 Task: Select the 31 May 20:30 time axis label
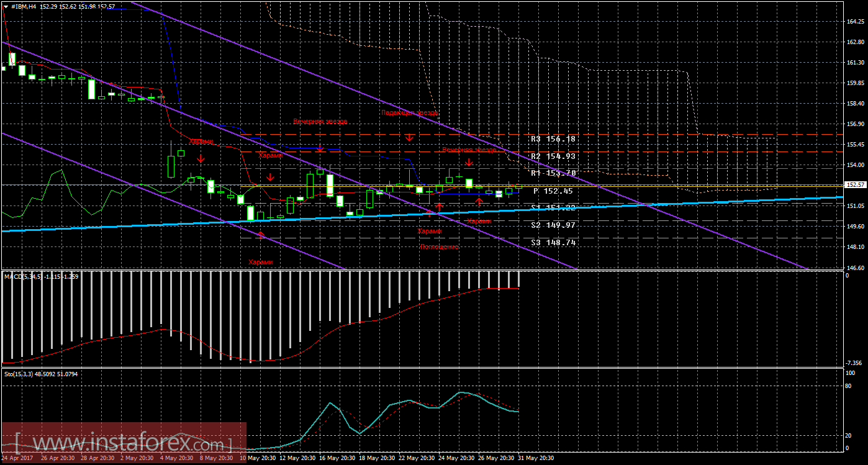[536, 458]
